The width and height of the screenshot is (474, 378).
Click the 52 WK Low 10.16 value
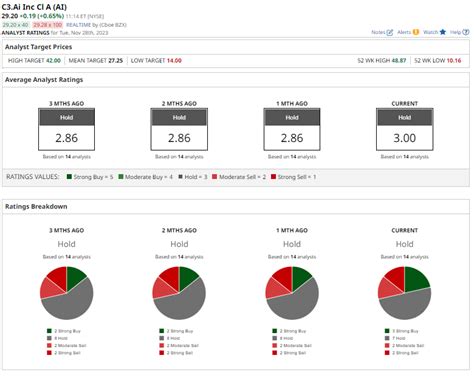coord(454,61)
